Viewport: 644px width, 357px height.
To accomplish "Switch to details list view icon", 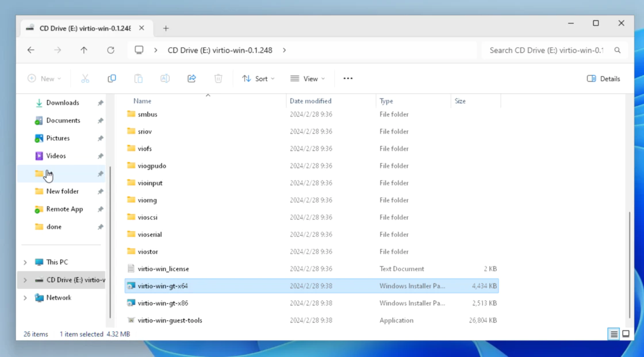I will click(614, 334).
